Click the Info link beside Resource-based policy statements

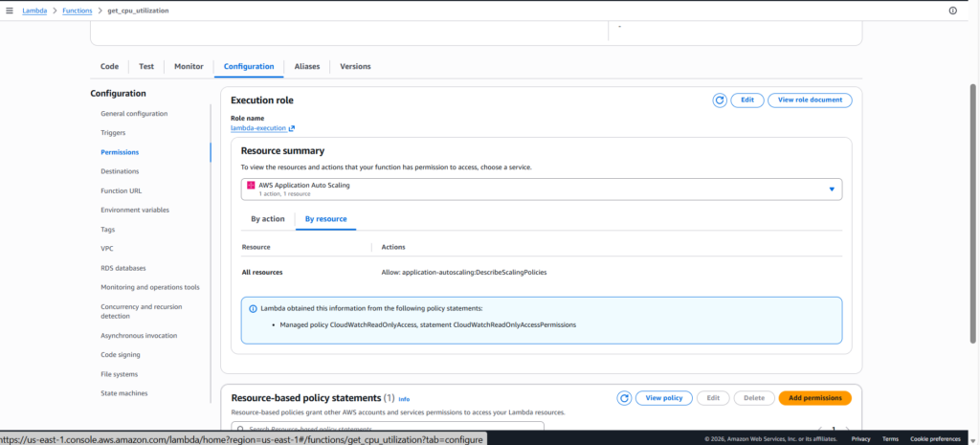404,399
